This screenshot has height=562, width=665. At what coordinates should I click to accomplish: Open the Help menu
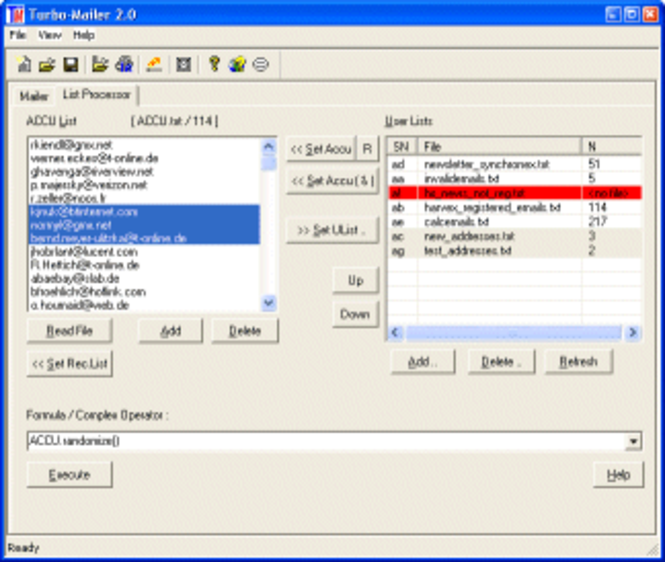84,35
